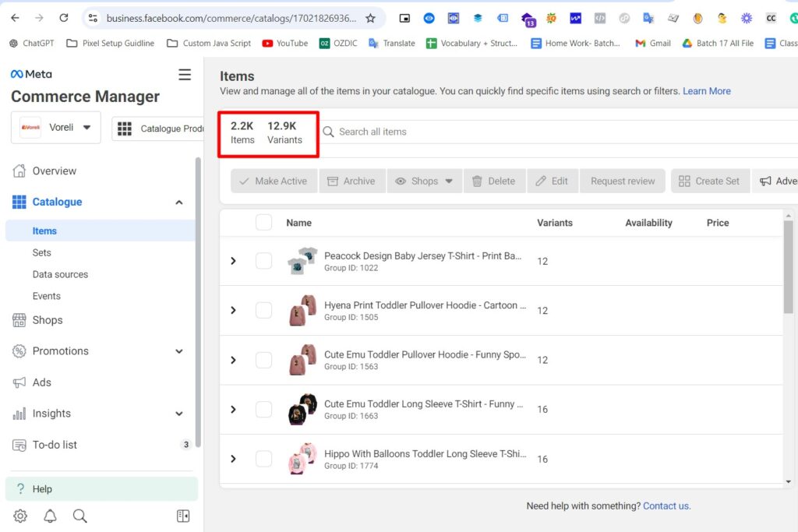798x532 pixels.
Task: Open the YouTube bookmark
Action: point(285,44)
